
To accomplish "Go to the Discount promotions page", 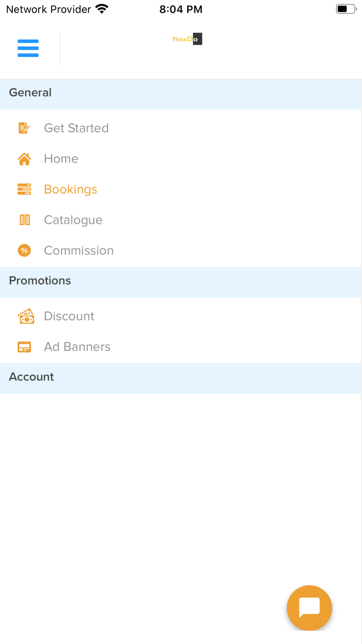I will coord(69,316).
